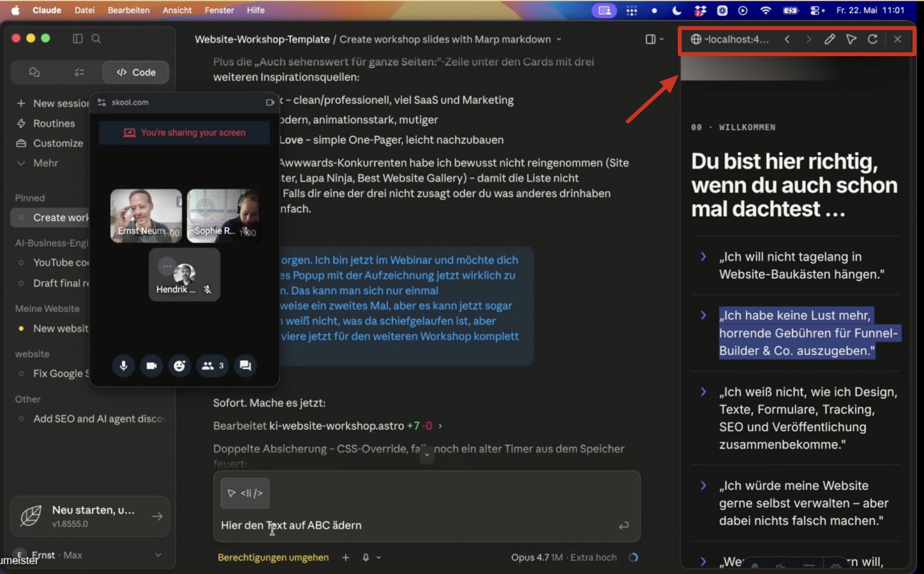Click the picture-in-picture icon in skool window

point(270,102)
